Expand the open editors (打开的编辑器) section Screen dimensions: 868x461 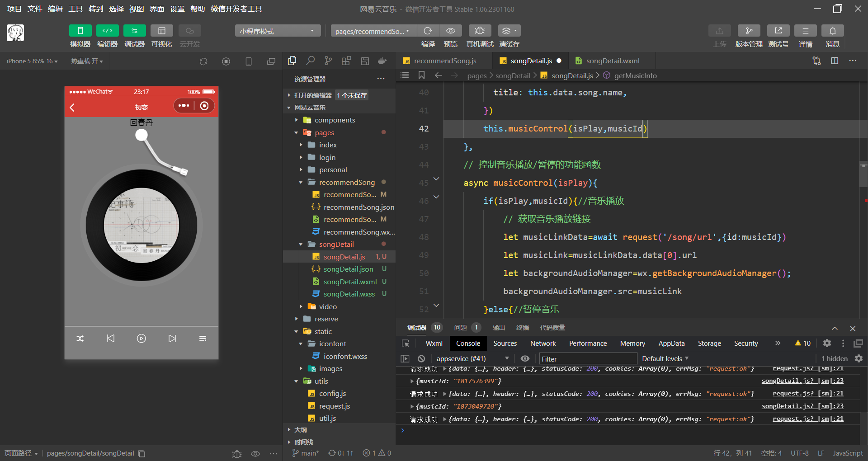(x=313, y=95)
